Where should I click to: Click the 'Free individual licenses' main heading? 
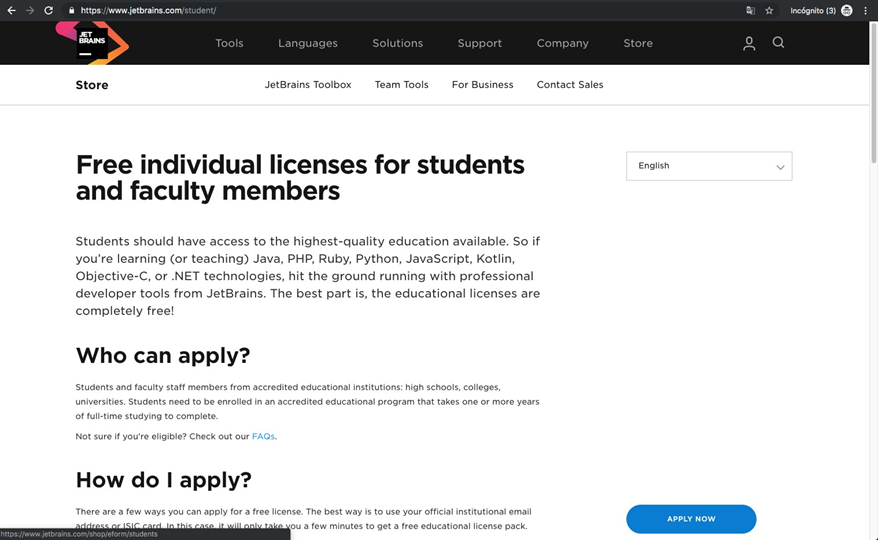coord(300,178)
